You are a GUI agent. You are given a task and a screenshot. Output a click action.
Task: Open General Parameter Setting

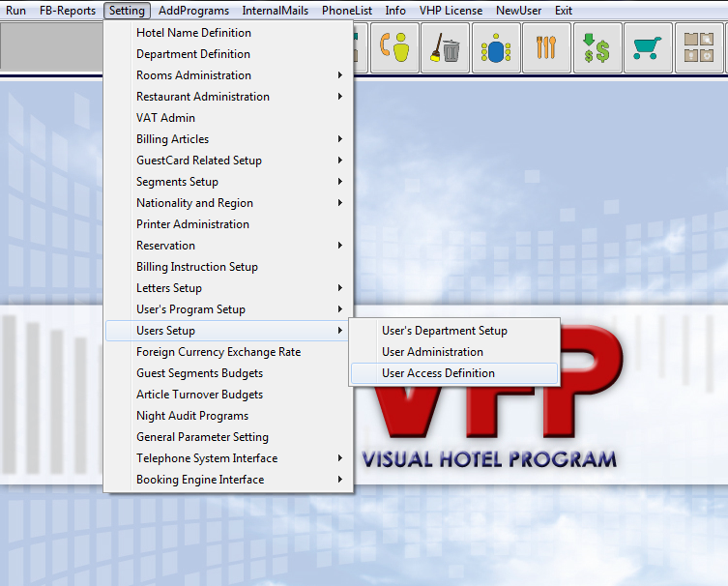coord(227,437)
